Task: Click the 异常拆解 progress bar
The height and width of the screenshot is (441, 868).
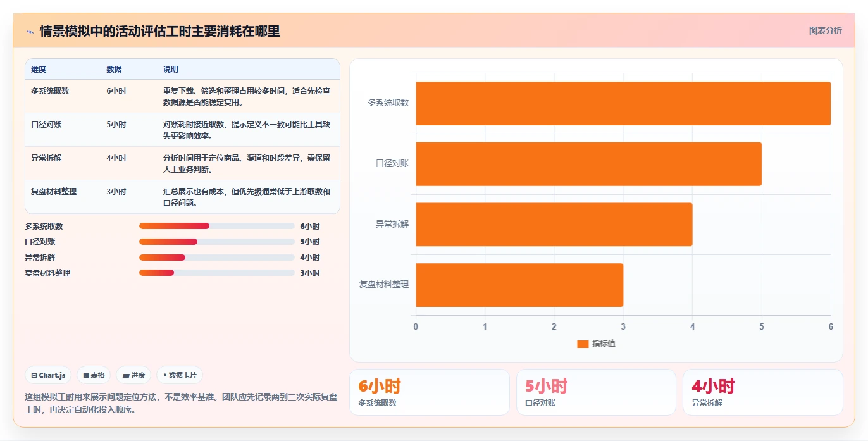Action: (217, 257)
